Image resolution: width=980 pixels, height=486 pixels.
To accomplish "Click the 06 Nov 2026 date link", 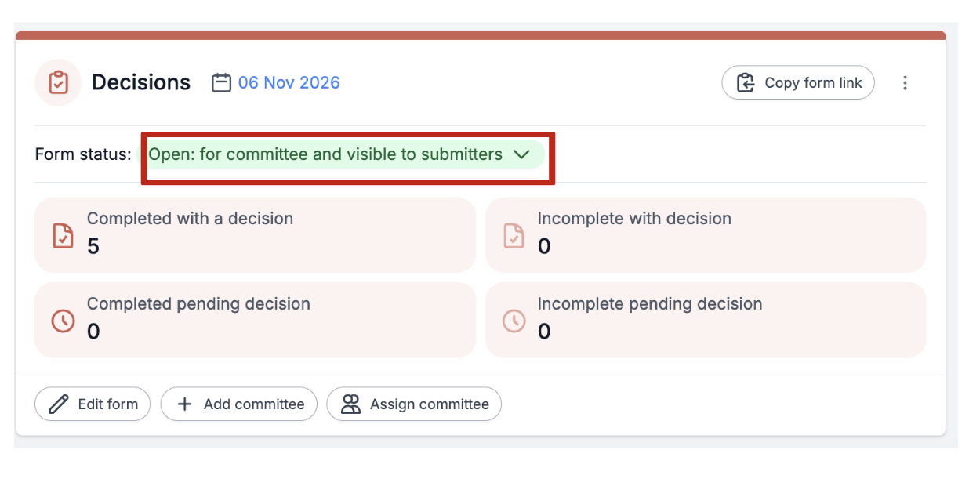I will pyautogui.click(x=289, y=82).
